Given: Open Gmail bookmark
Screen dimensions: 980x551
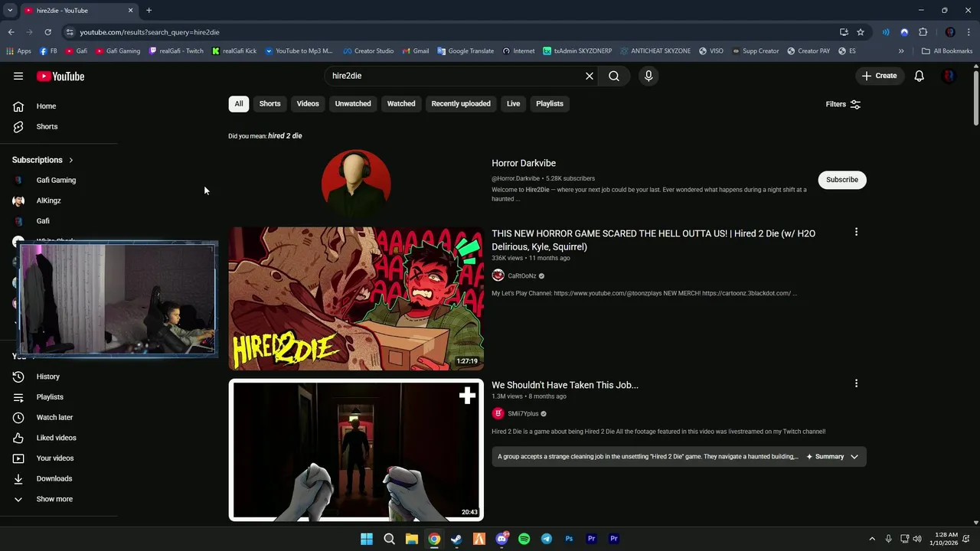Looking at the screenshot, I should 416,51.
